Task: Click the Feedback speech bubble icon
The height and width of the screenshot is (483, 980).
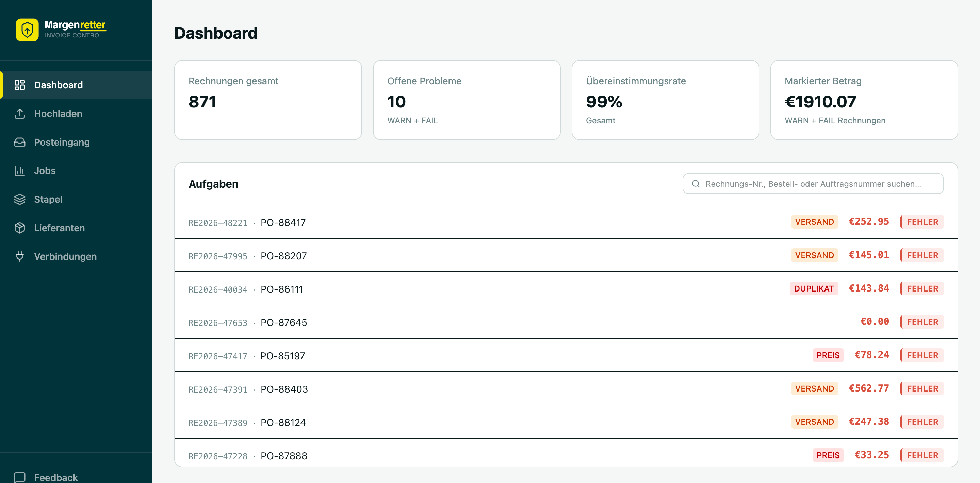Action: 19,477
